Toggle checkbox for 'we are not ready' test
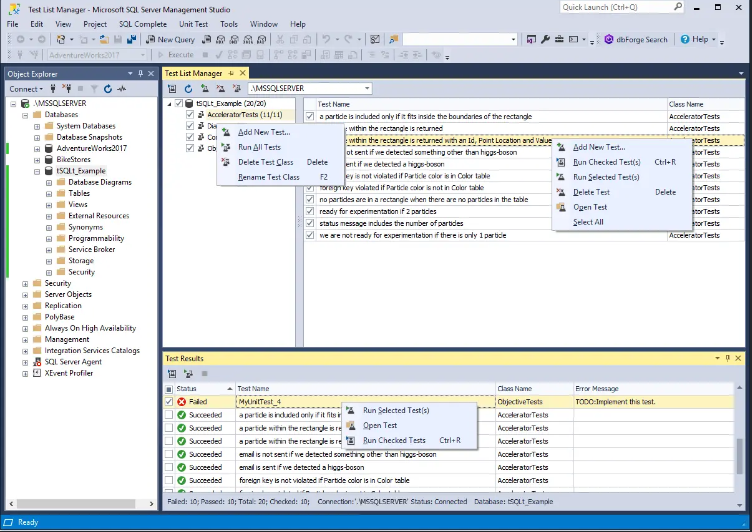This screenshot has height=532, width=752. pyautogui.click(x=310, y=235)
